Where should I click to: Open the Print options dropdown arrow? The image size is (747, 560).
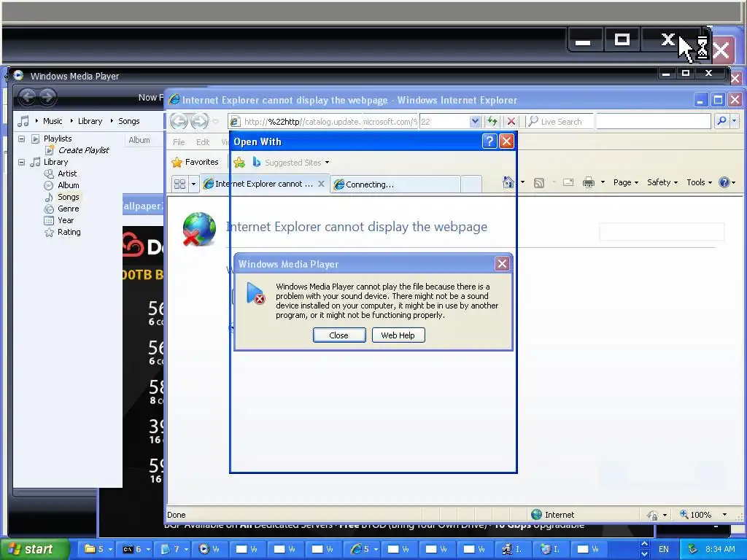603,182
